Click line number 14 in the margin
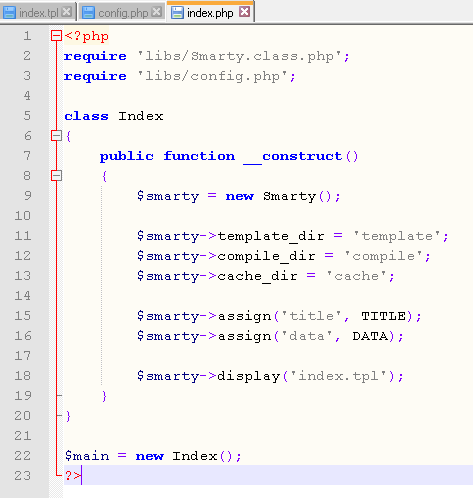The image size is (473, 498). click(x=23, y=296)
